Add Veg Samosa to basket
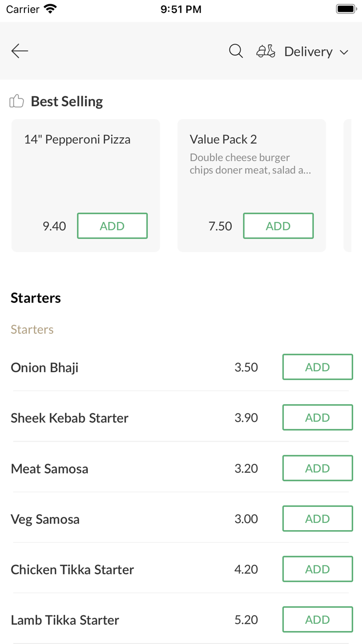The width and height of the screenshot is (362, 644). 318,519
